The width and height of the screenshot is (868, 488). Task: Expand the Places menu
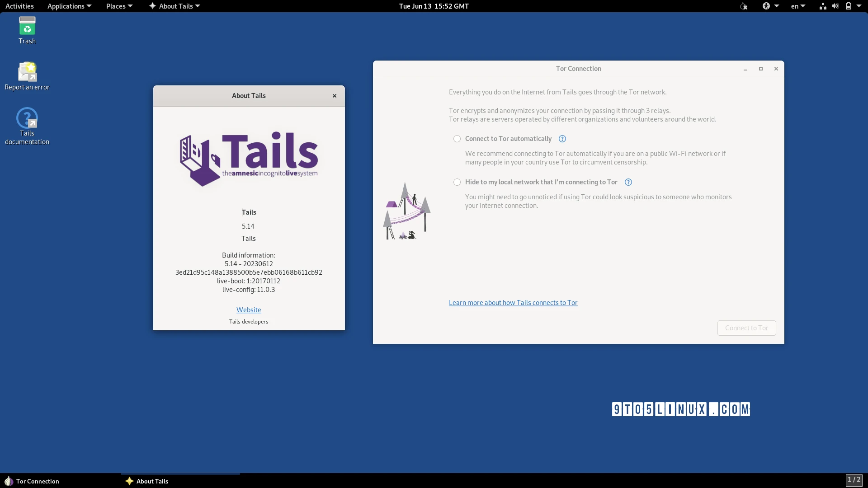click(116, 6)
